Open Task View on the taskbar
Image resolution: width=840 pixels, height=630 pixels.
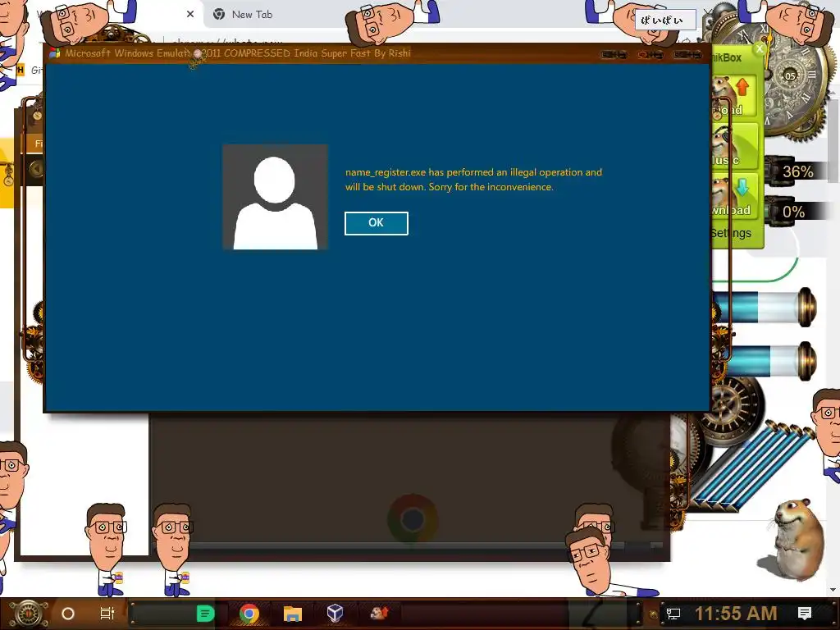(107, 614)
